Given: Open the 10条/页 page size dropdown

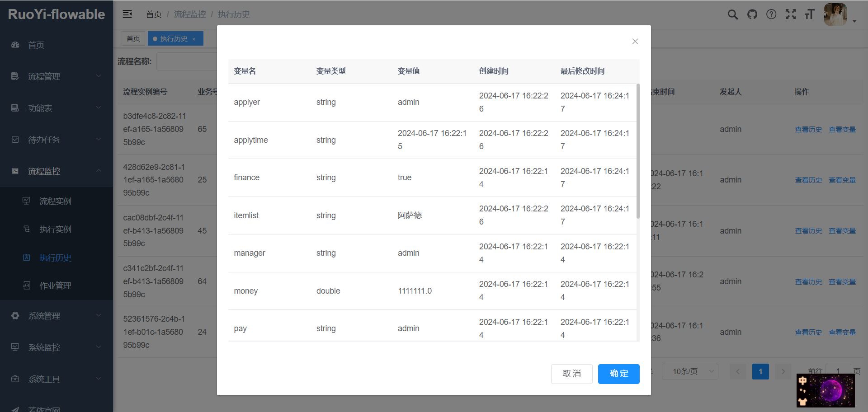Looking at the screenshot, I should pyautogui.click(x=689, y=371).
